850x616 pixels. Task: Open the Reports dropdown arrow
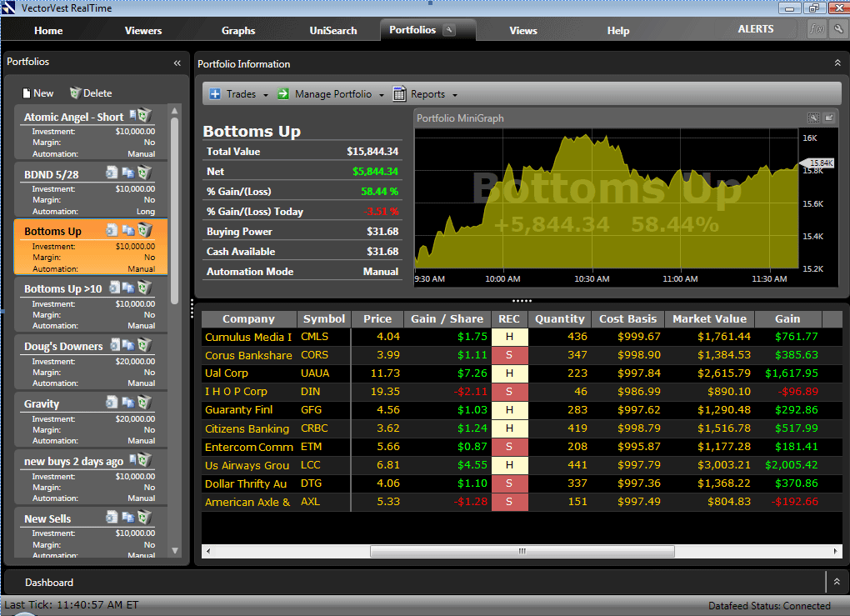pyautogui.click(x=457, y=94)
